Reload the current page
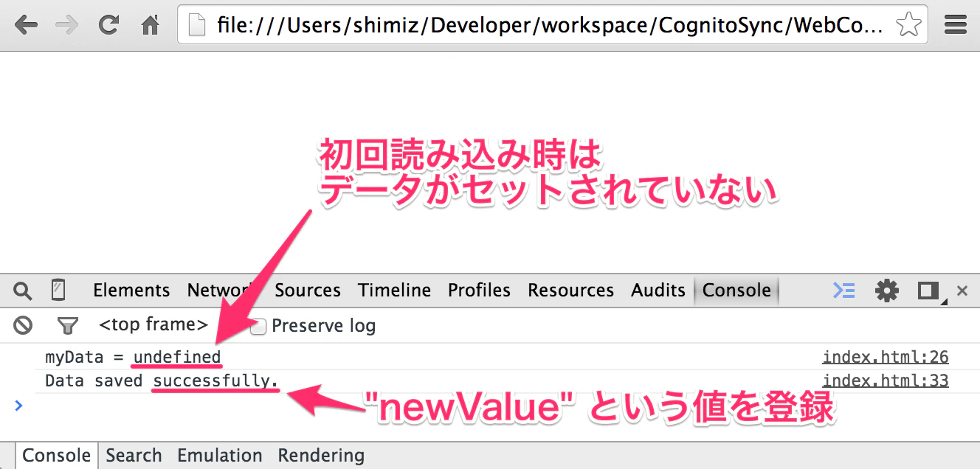 pyautogui.click(x=109, y=27)
